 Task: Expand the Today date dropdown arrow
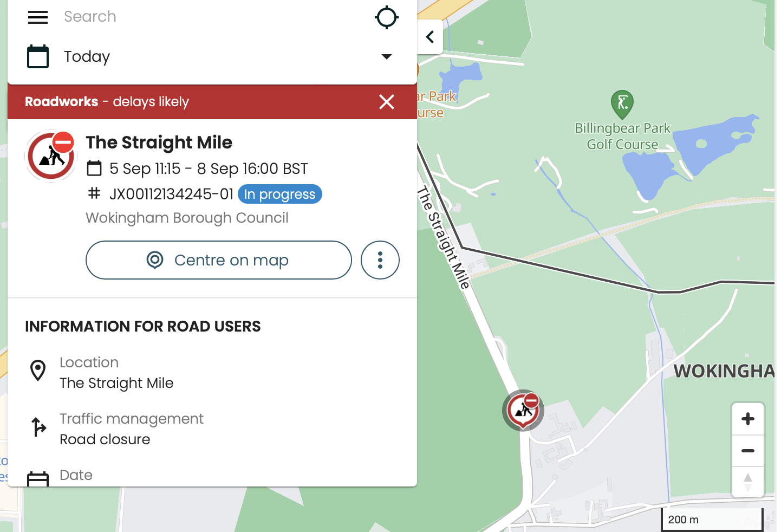click(386, 56)
